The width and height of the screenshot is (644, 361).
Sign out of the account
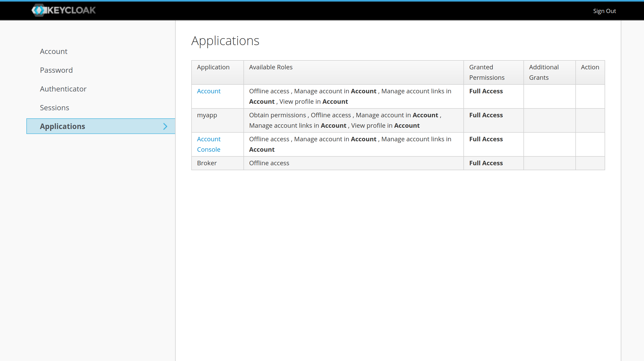point(604,11)
